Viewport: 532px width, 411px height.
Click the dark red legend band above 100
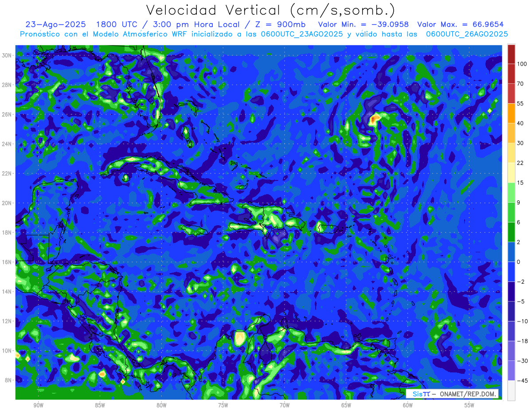tap(511, 54)
